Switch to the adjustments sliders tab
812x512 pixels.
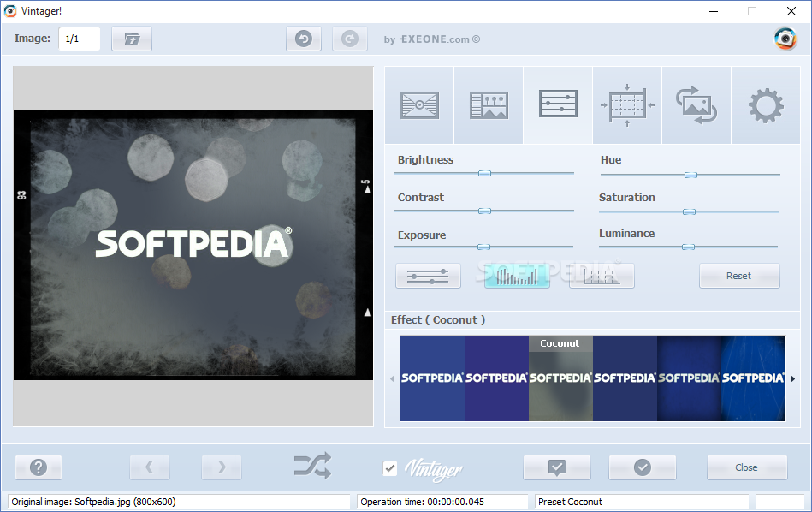[x=558, y=105]
